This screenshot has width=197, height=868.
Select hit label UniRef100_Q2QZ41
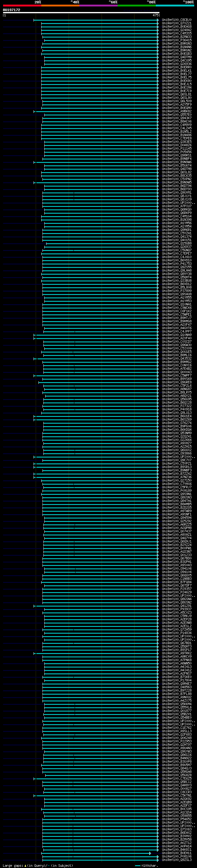[176, 436]
